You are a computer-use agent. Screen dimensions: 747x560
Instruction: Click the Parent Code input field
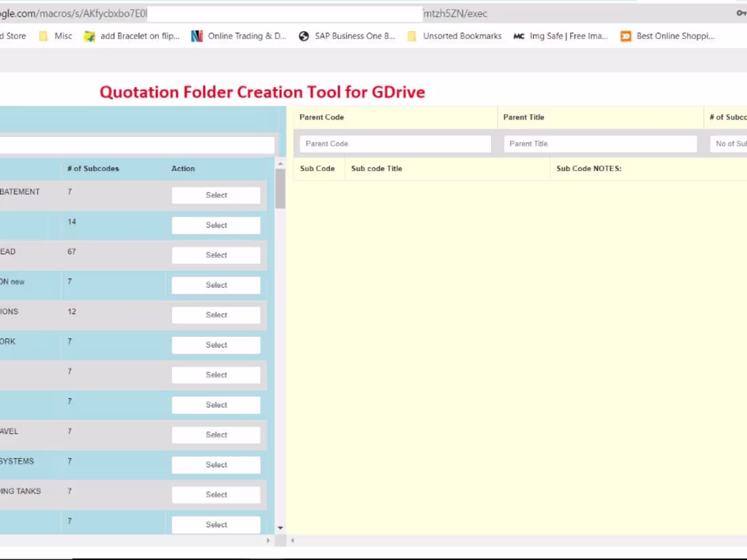pyautogui.click(x=394, y=143)
